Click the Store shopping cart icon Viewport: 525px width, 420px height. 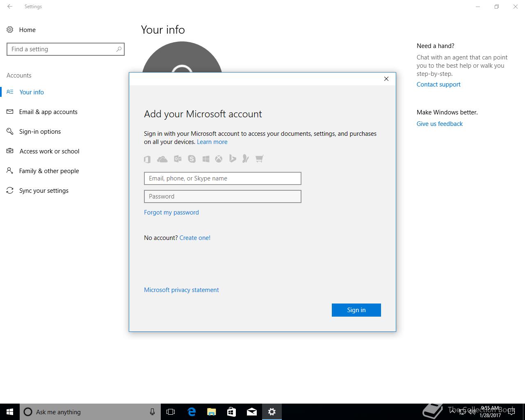click(259, 159)
